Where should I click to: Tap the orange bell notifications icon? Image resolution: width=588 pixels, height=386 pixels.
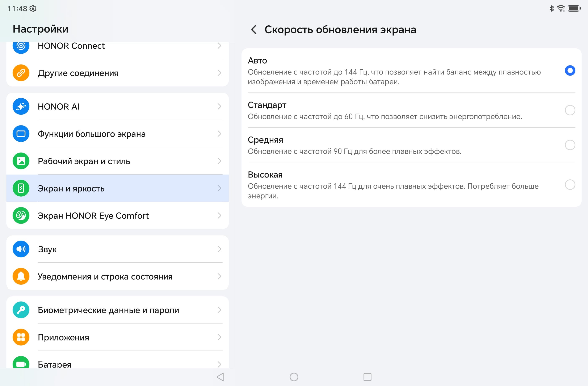(21, 276)
